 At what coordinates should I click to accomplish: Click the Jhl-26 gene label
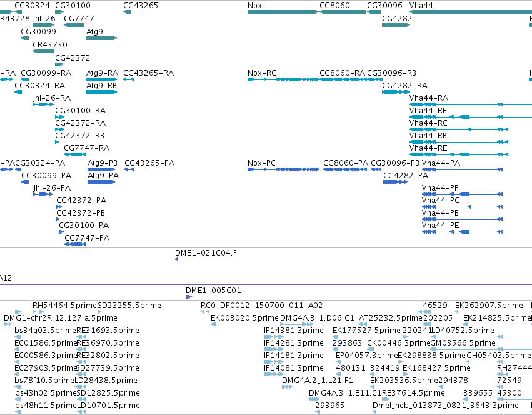pyautogui.click(x=44, y=18)
